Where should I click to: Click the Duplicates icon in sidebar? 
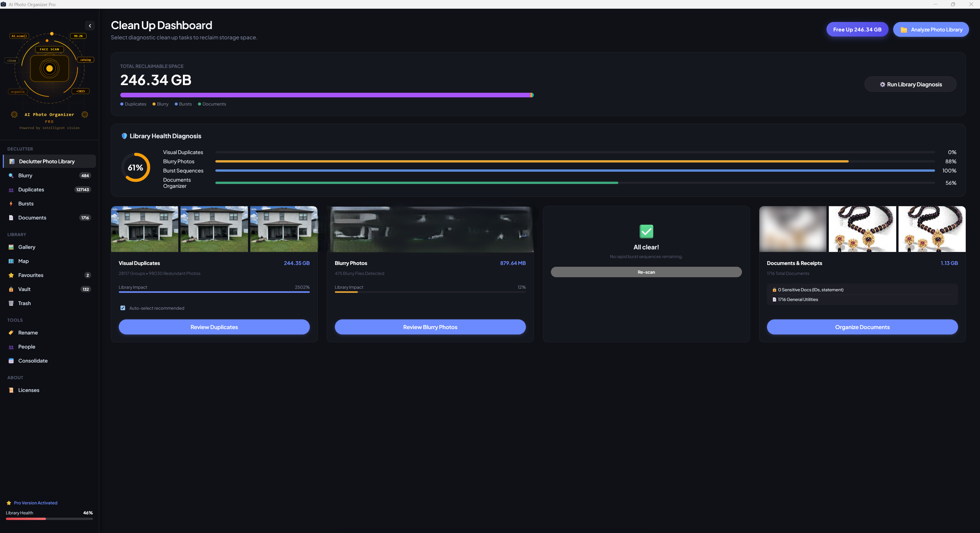point(11,190)
